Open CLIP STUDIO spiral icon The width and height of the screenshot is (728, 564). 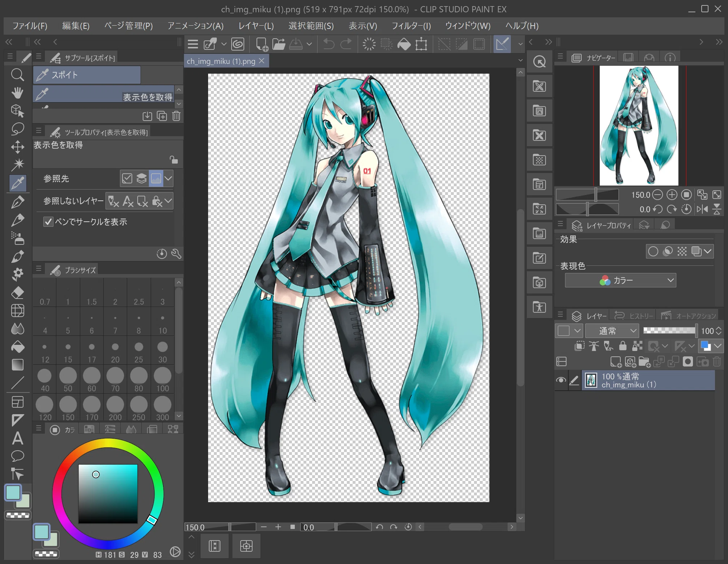[238, 44]
